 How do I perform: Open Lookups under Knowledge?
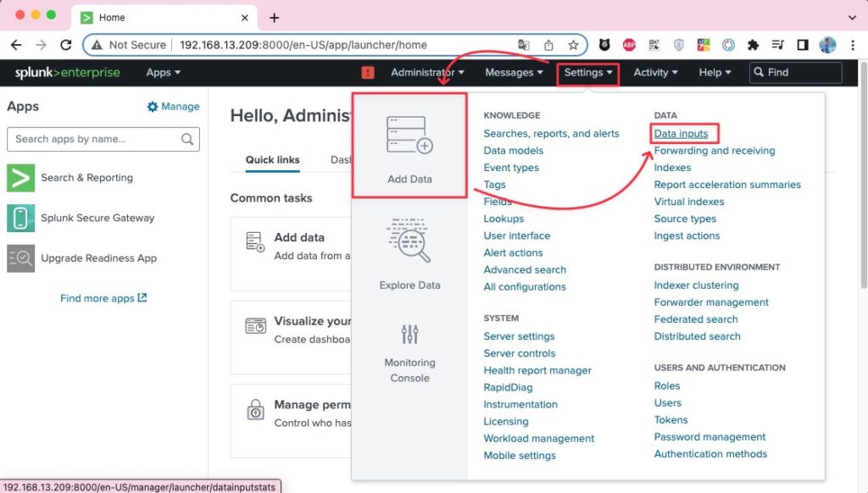click(x=504, y=219)
